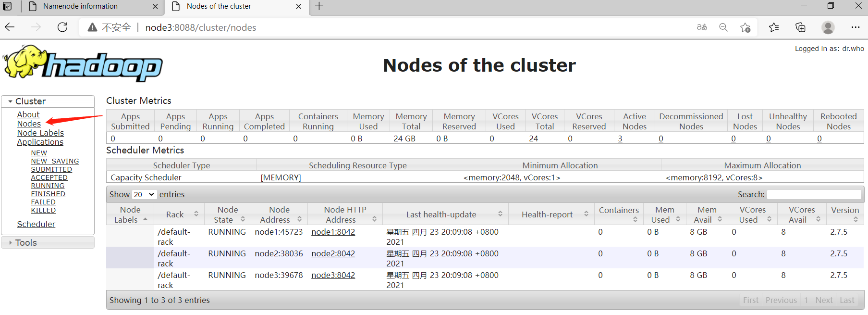The width and height of the screenshot is (868, 315).
Task: Jump to Last page of entries
Action: pyautogui.click(x=847, y=300)
